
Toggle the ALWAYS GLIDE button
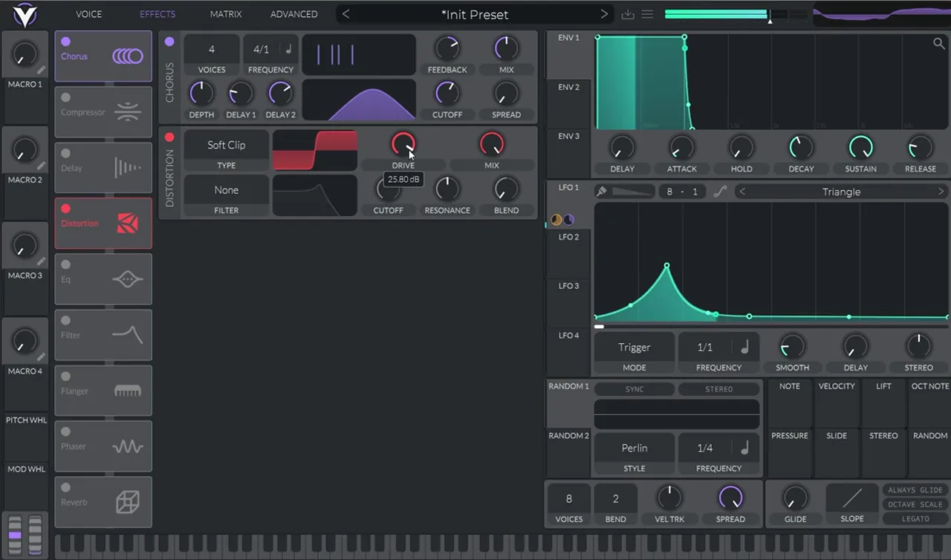point(915,490)
